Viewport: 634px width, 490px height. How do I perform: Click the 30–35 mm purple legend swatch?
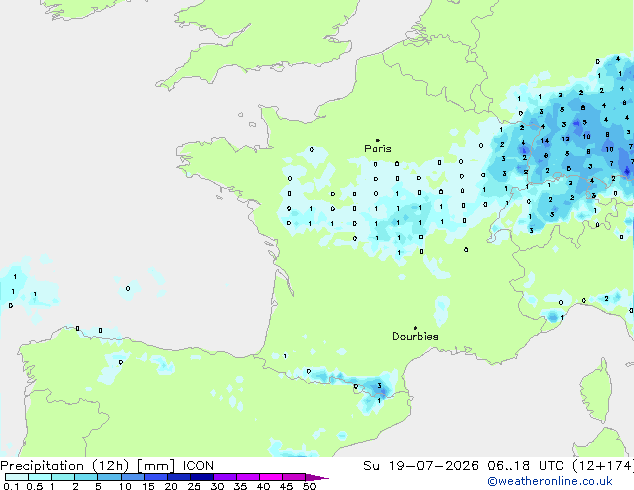pyautogui.click(x=224, y=477)
